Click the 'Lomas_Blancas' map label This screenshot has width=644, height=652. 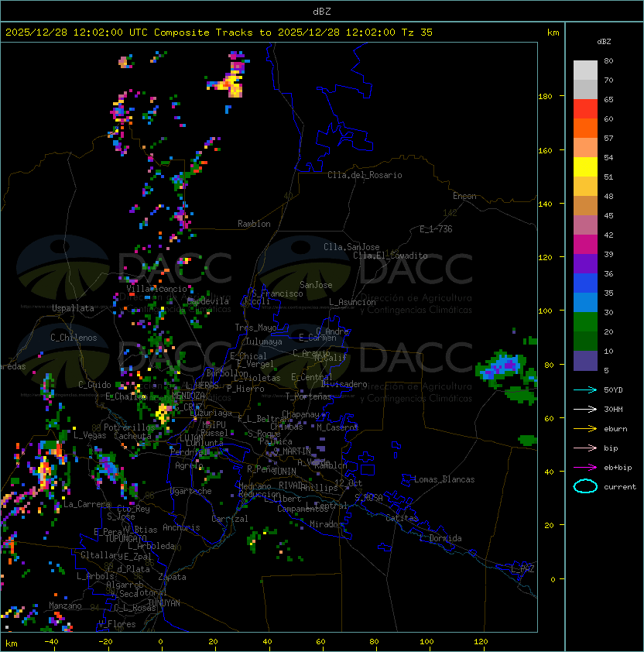tap(444, 479)
